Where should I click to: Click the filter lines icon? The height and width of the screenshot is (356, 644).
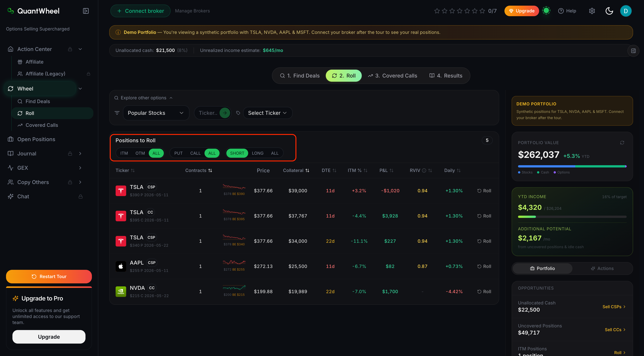117,113
